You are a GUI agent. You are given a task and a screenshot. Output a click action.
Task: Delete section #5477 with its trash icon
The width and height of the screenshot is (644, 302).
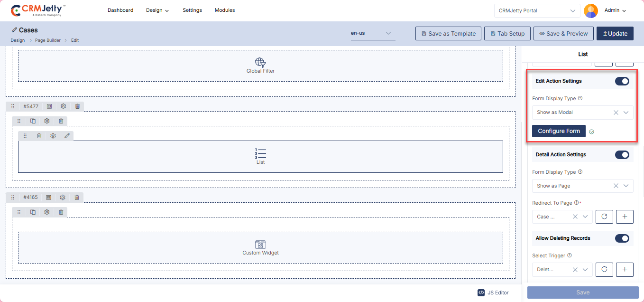(x=77, y=106)
